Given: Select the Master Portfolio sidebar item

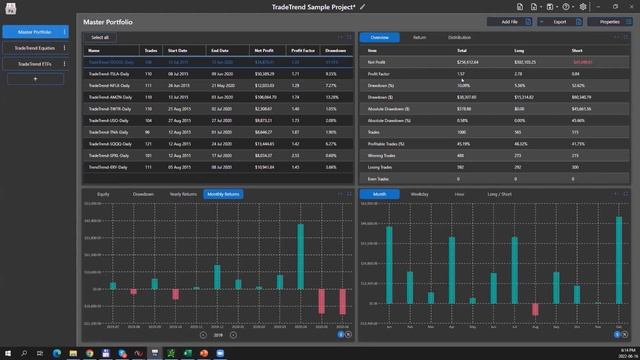Looking at the screenshot, I should click(35, 32).
